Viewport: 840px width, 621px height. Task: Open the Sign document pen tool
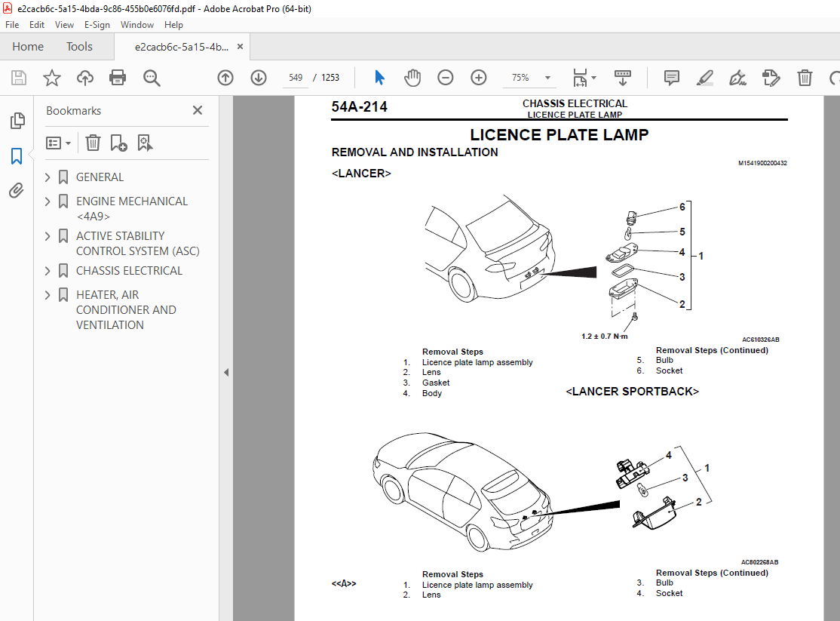click(737, 78)
